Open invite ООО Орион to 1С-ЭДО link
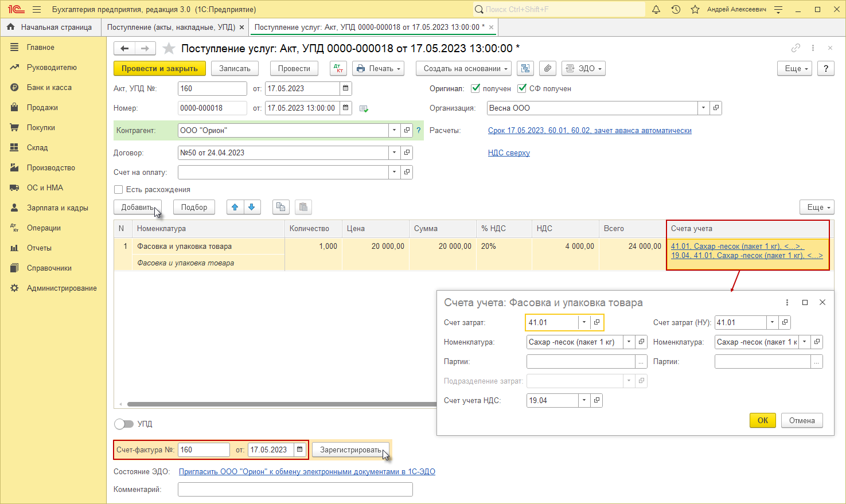The width and height of the screenshot is (846, 504). click(307, 471)
